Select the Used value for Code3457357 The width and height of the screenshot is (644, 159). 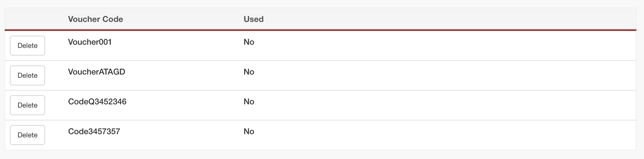tap(249, 132)
